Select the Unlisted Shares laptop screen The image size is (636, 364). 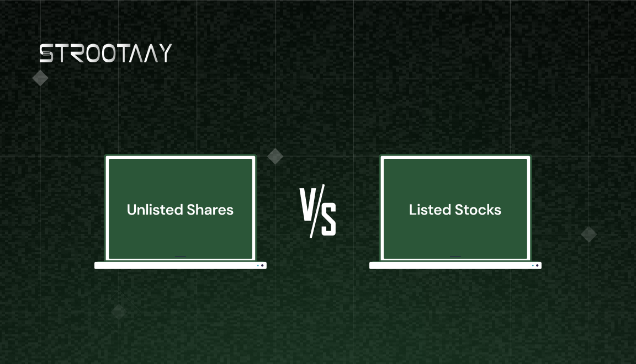click(181, 208)
